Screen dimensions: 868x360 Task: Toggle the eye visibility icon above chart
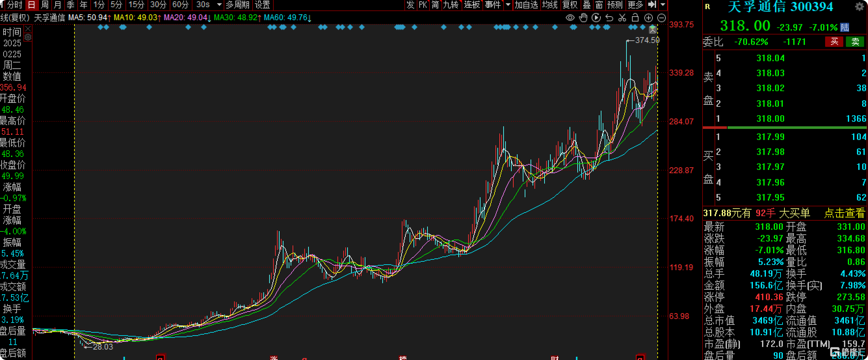(x=570, y=18)
